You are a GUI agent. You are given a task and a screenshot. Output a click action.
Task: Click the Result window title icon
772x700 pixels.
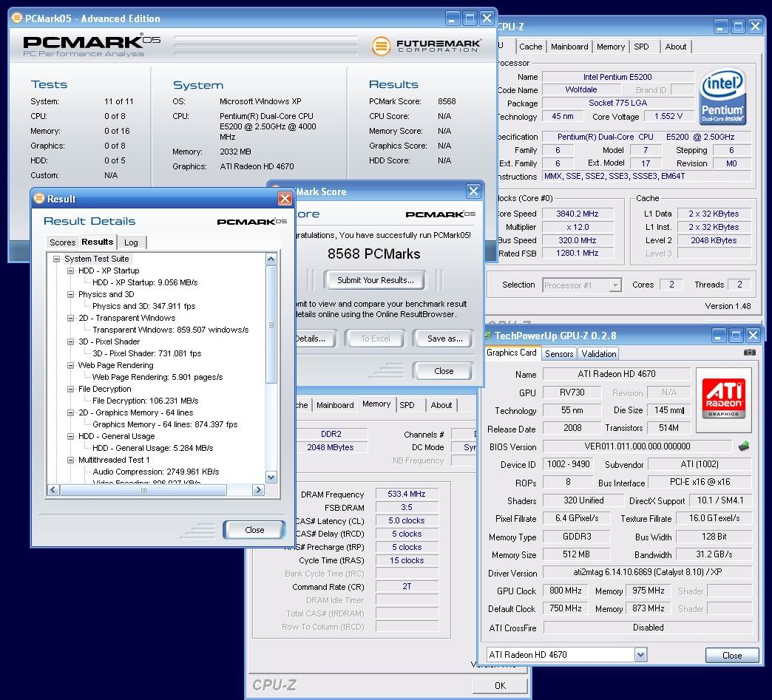coord(38,198)
